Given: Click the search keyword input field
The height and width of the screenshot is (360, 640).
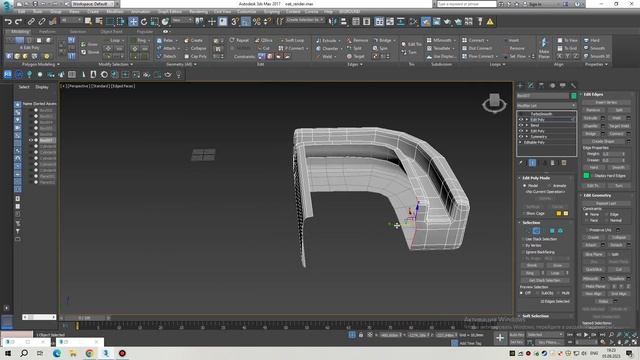Looking at the screenshot, I should (x=467, y=4).
